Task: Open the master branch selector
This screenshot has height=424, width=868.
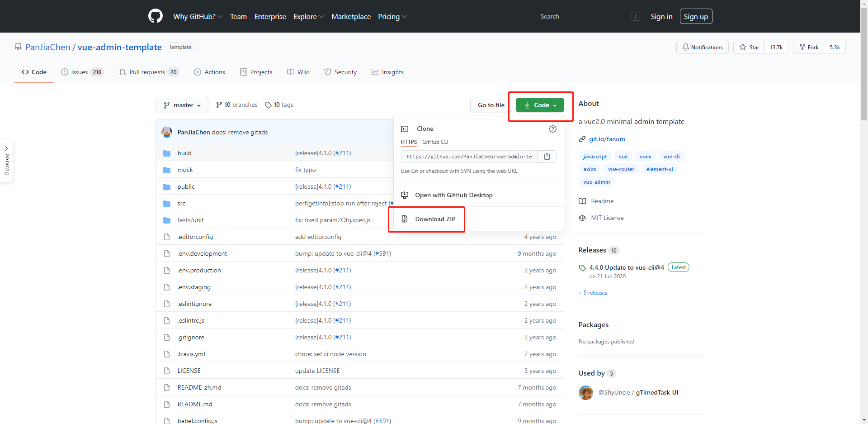Action: 182,105
